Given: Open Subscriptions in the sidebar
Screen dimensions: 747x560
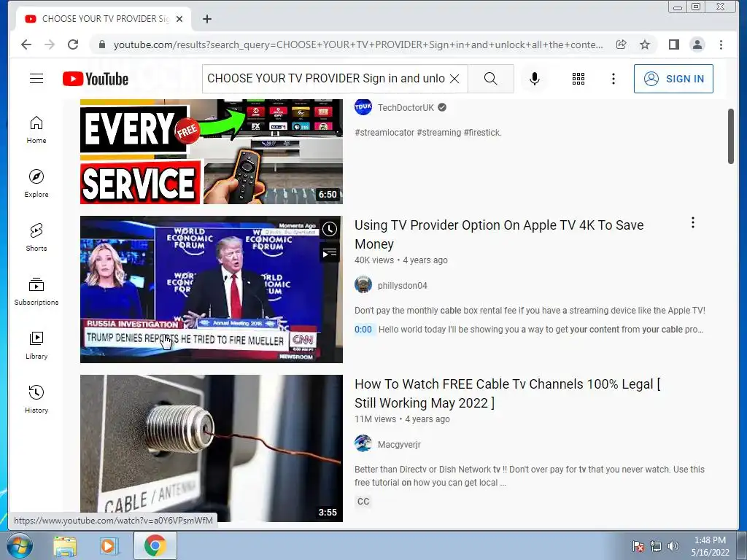Looking at the screenshot, I should [x=36, y=292].
